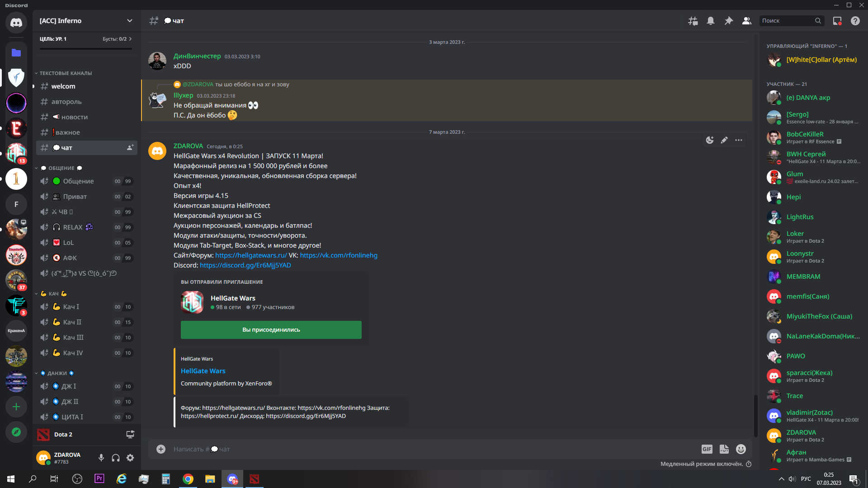This screenshot has width=868, height=488.
Task: Open ДинВинчестер user profile name
Action: [x=197, y=56]
